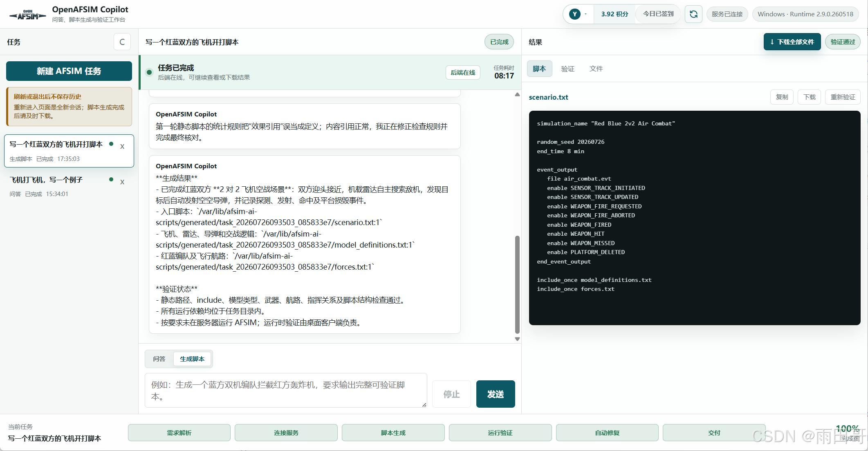The width and height of the screenshot is (868, 451).
Task: Click the 已完成 status badge in chat header
Action: (x=499, y=42)
